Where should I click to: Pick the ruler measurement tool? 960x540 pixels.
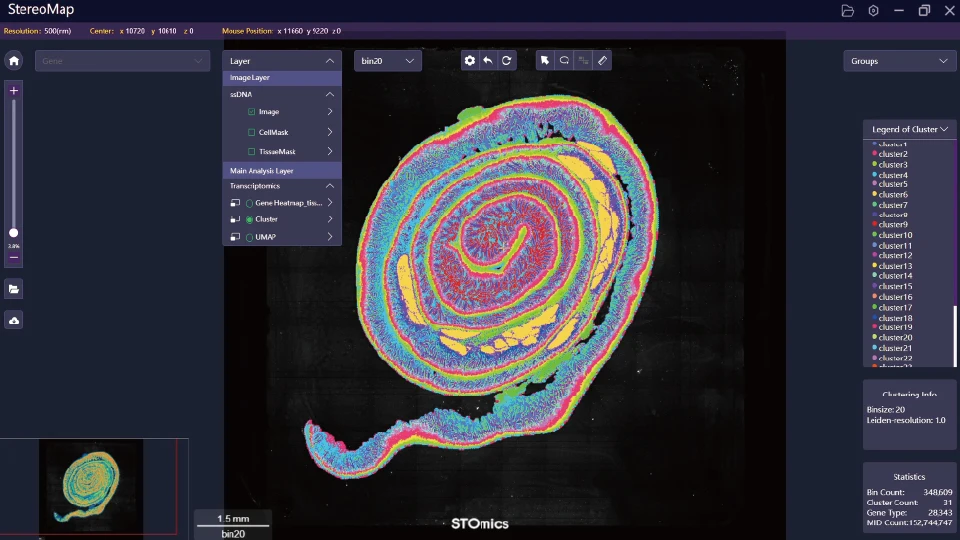[x=602, y=61]
